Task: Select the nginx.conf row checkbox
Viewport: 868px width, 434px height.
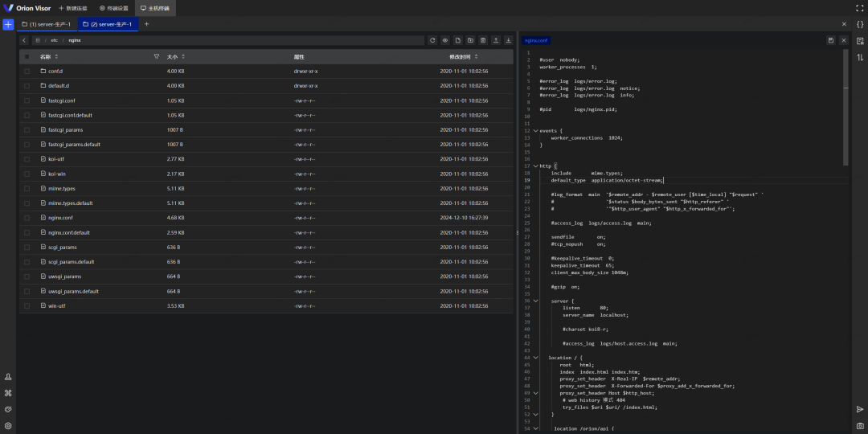Action: click(x=27, y=218)
